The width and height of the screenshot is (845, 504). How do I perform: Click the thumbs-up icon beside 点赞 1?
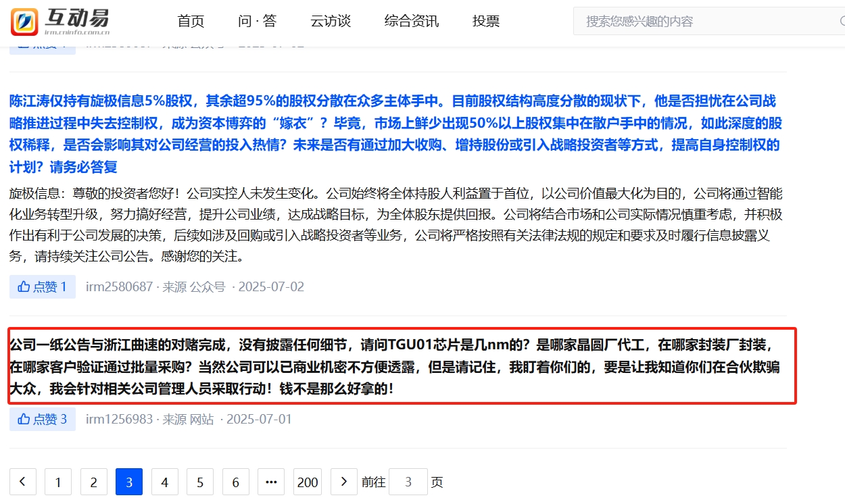point(24,286)
